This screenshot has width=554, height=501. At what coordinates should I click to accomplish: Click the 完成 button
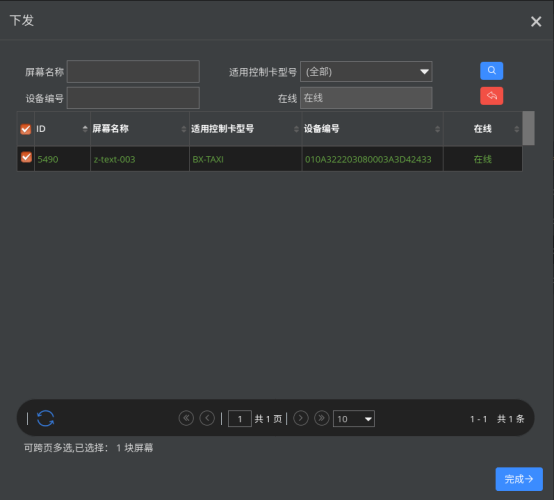(x=519, y=479)
